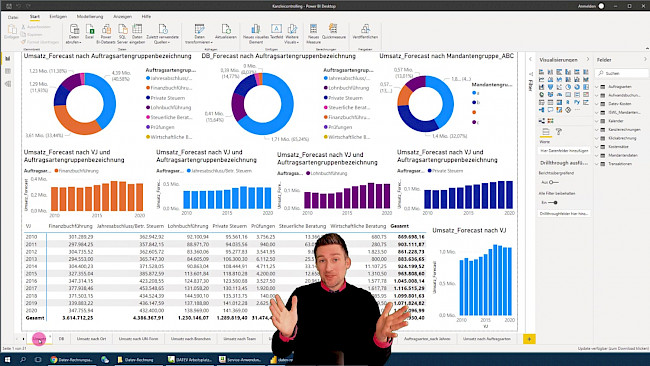Open the Daten transformieren dropdown
650x366 pixels.
click(199, 34)
